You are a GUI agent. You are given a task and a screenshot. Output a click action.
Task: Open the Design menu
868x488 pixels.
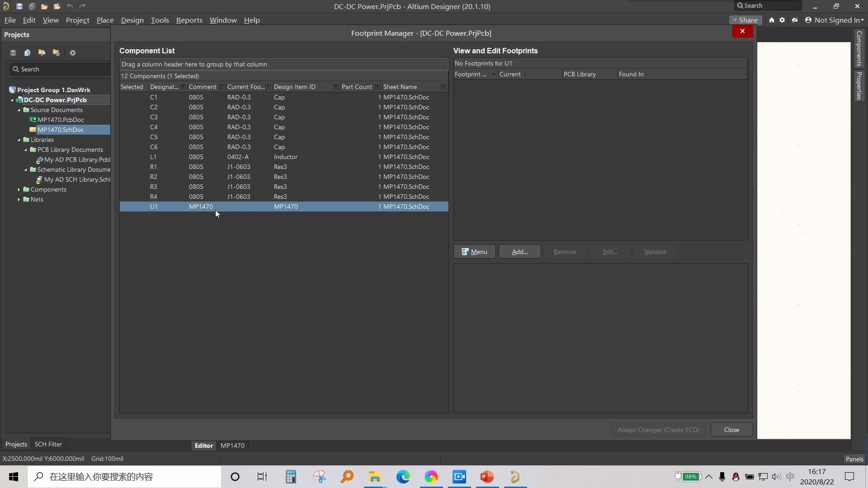(132, 20)
